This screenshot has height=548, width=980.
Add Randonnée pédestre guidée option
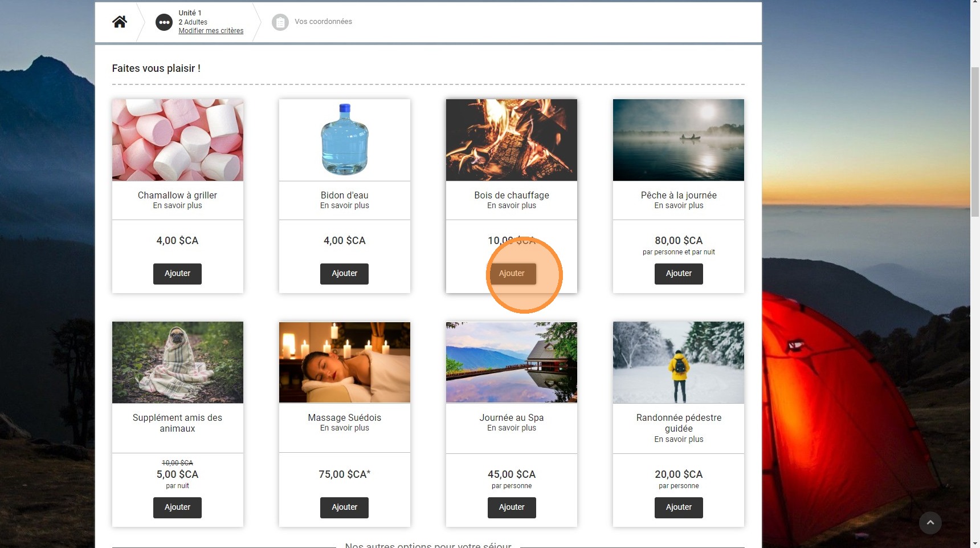tap(679, 508)
